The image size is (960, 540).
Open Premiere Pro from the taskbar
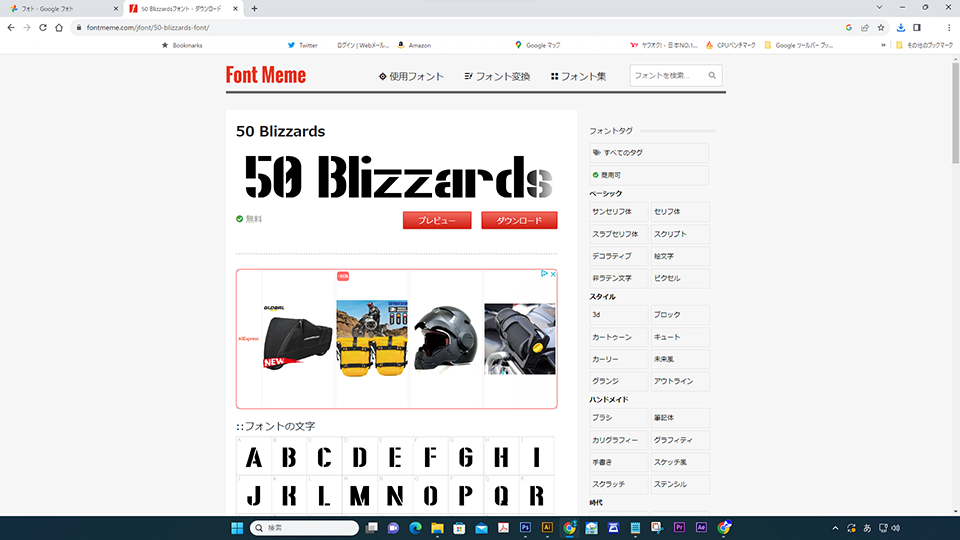[x=680, y=527]
